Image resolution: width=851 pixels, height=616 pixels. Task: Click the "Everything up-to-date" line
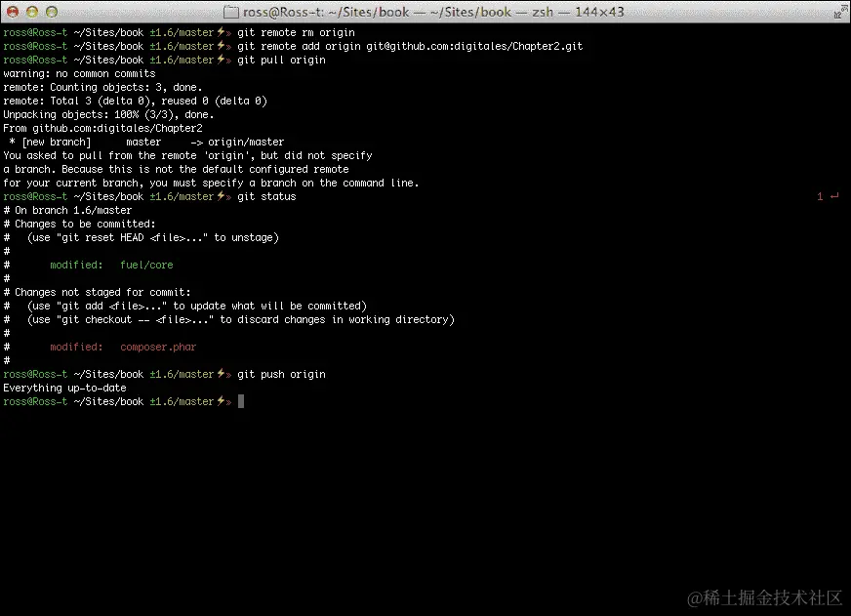(x=64, y=388)
